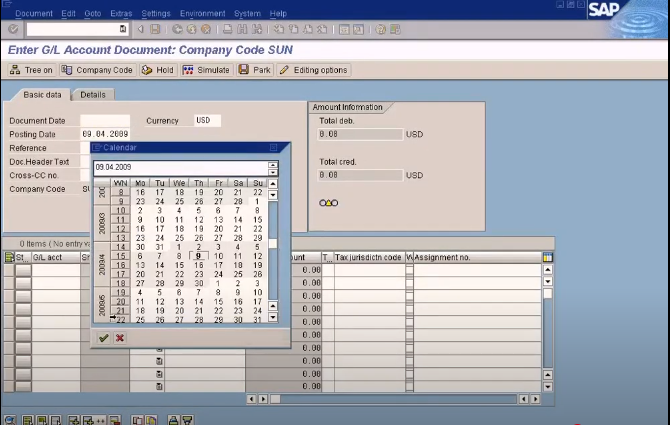This screenshot has width=670, height=425.
Task: Click calendar scrollbar top down arrow
Action: [x=273, y=195]
